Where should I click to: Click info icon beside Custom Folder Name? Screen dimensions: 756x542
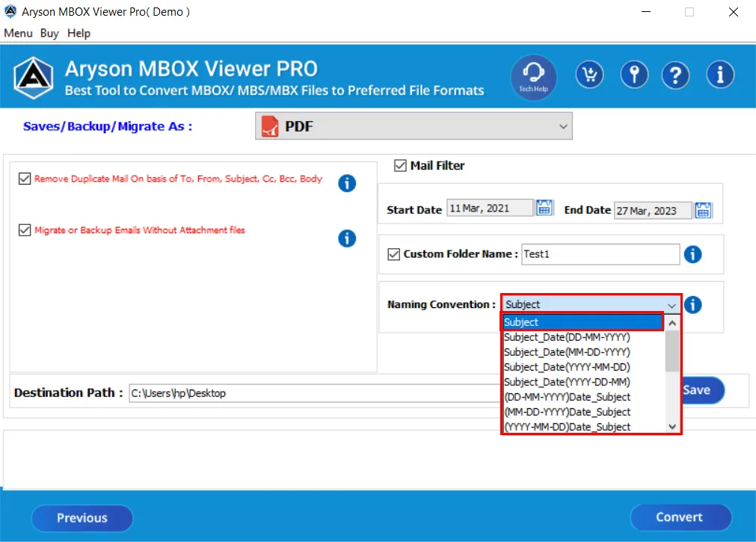tap(693, 254)
